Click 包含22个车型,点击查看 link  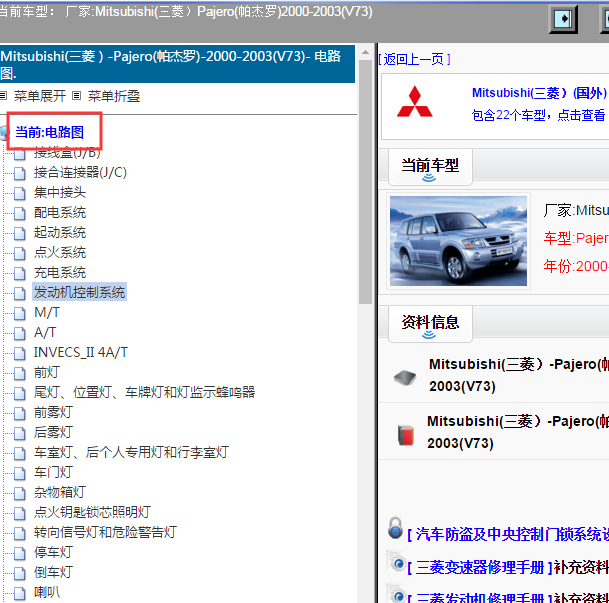[538, 115]
